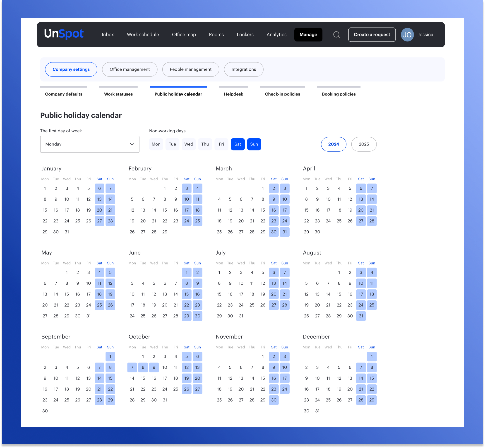Toggle Tue as non-working day
The height and width of the screenshot is (448, 485).
point(172,144)
